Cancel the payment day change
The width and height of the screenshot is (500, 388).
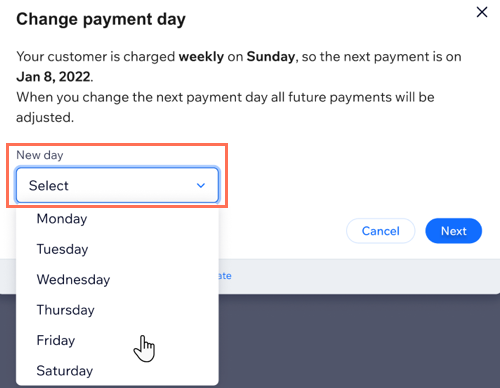point(380,231)
